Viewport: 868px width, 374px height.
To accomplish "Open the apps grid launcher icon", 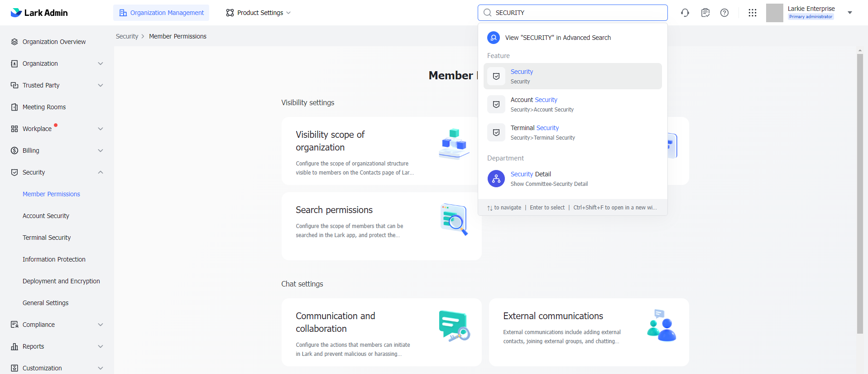I will [753, 13].
